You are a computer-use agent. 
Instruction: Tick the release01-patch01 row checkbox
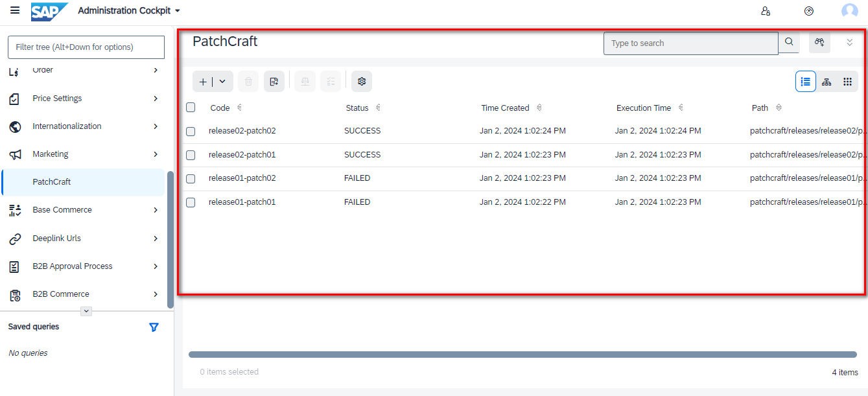(x=191, y=202)
